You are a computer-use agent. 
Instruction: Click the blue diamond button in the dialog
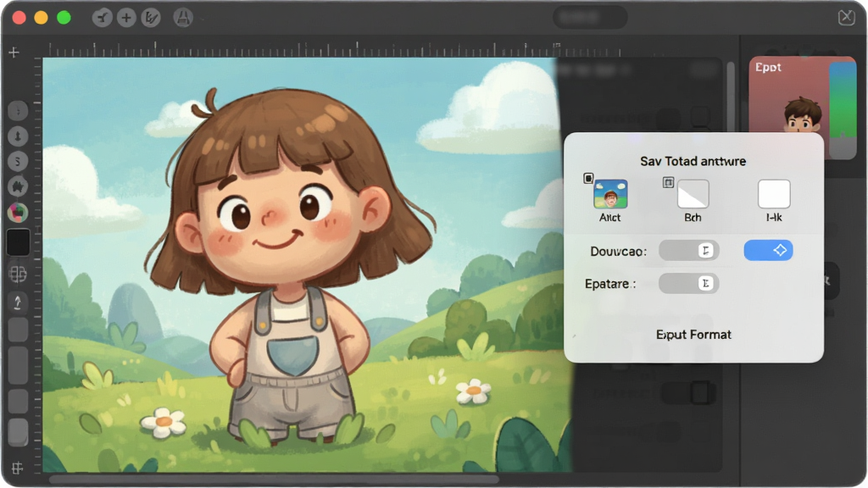pos(768,250)
